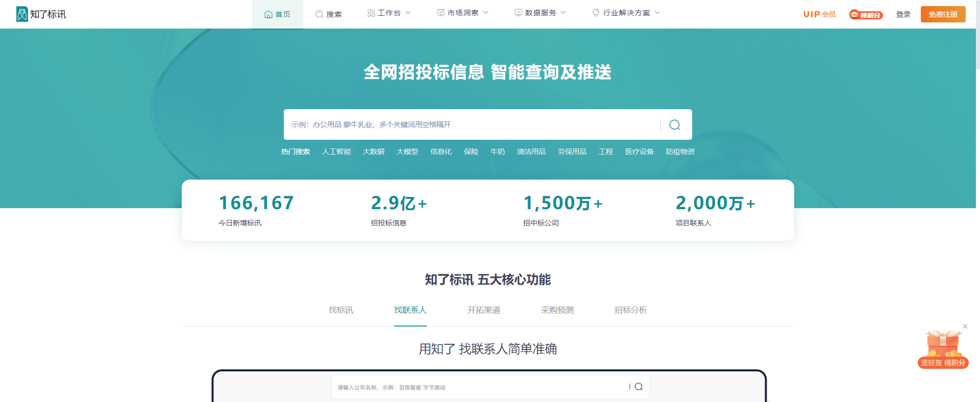Click the 知了标讯 logo icon
This screenshot has width=980, height=402.
(x=22, y=14)
